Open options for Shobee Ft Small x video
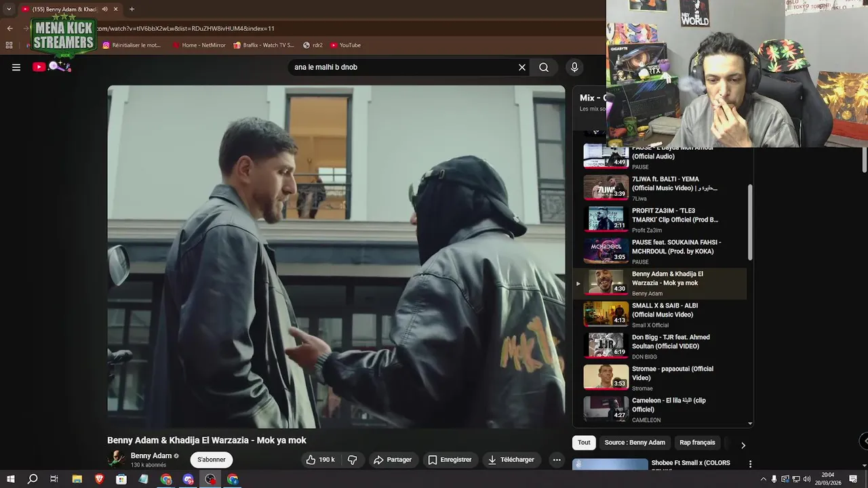This screenshot has width=868, height=488. (x=750, y=464)
